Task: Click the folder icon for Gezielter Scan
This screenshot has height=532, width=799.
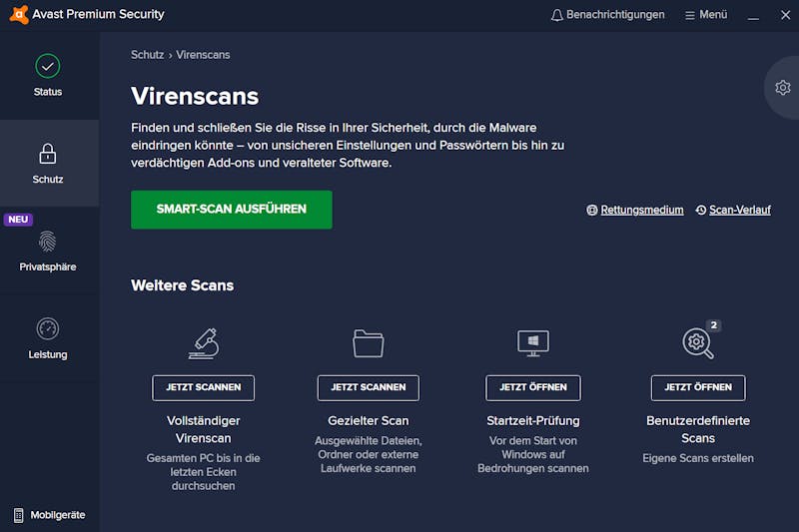Action: (x=368, y=343)
